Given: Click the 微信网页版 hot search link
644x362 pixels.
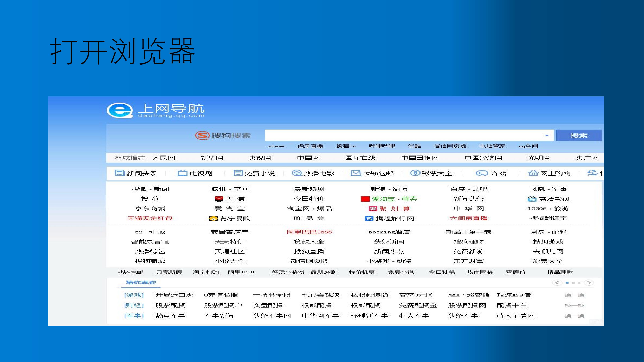Looking at the screenshot, I should [450, 146].
